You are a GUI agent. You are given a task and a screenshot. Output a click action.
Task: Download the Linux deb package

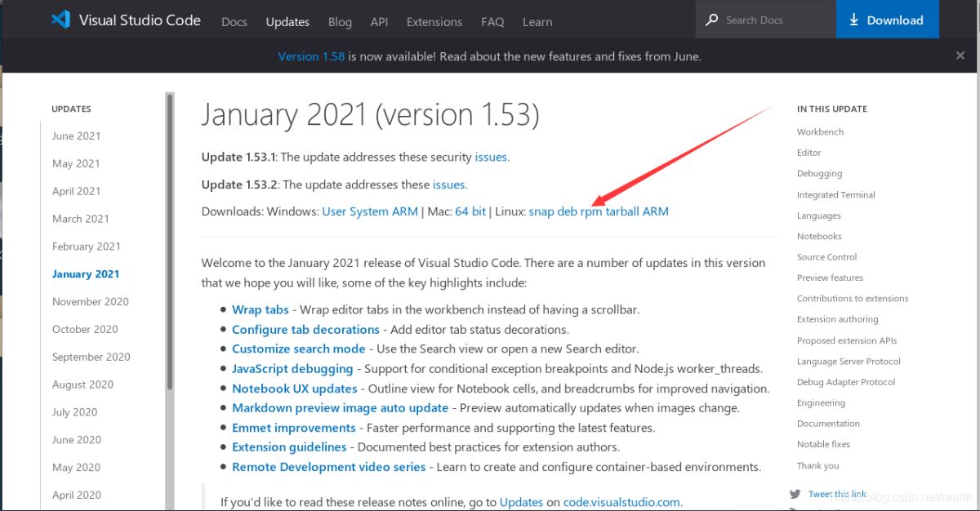coord(567,211)
